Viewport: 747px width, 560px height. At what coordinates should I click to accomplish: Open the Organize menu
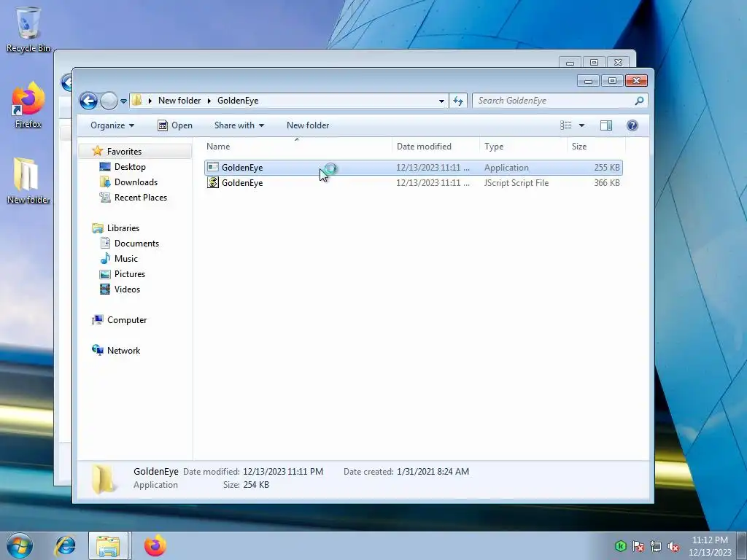point(112,125)
